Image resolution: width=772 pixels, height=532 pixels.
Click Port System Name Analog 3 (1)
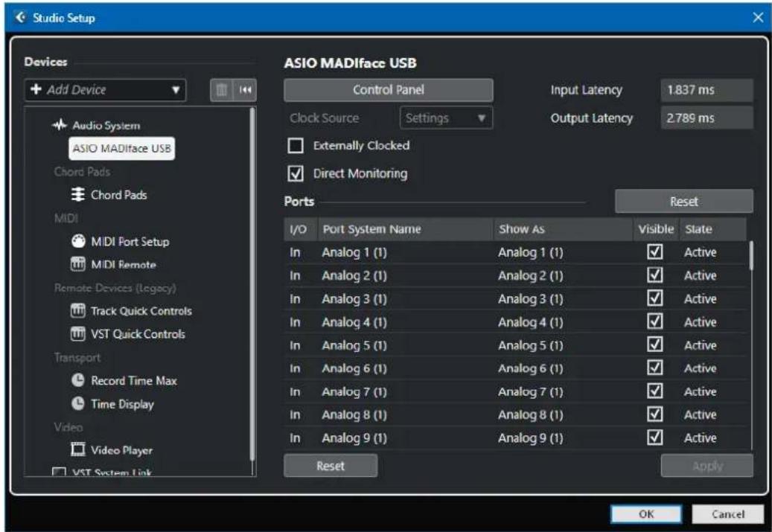click(354, 298)
